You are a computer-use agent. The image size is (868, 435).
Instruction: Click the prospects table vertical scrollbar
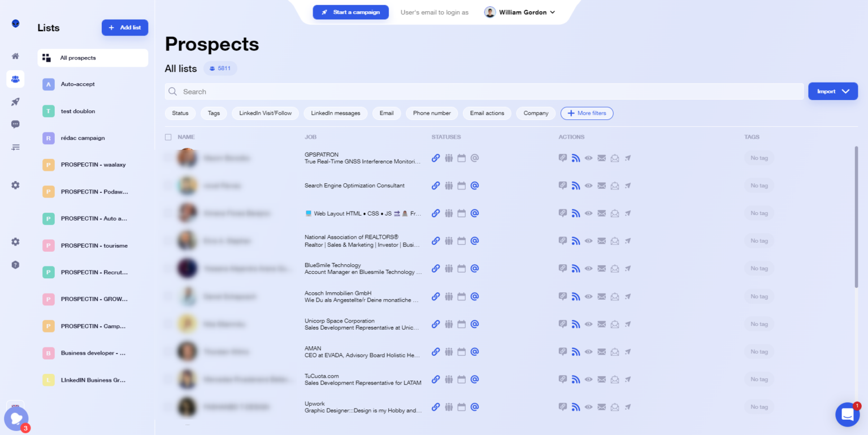[x=856, y=217]
